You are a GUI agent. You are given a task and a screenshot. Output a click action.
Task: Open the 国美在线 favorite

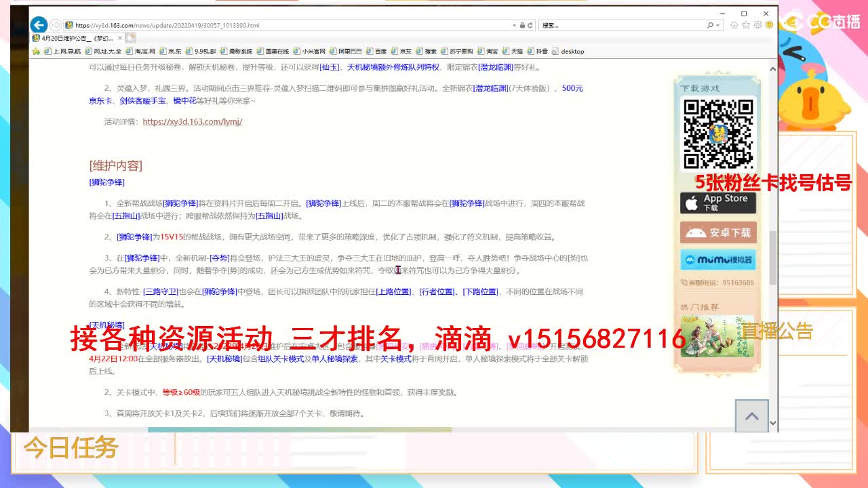pyautogui.click(x=272, y=51)
